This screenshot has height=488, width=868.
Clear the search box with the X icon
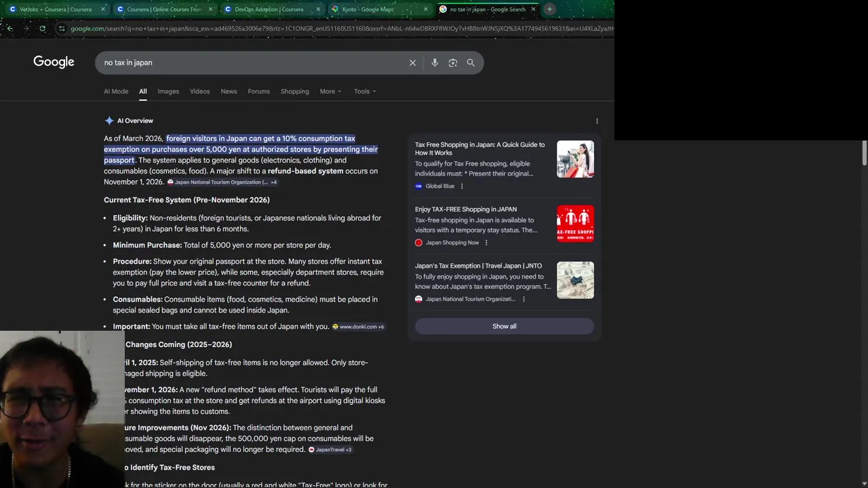click(412, 62)
